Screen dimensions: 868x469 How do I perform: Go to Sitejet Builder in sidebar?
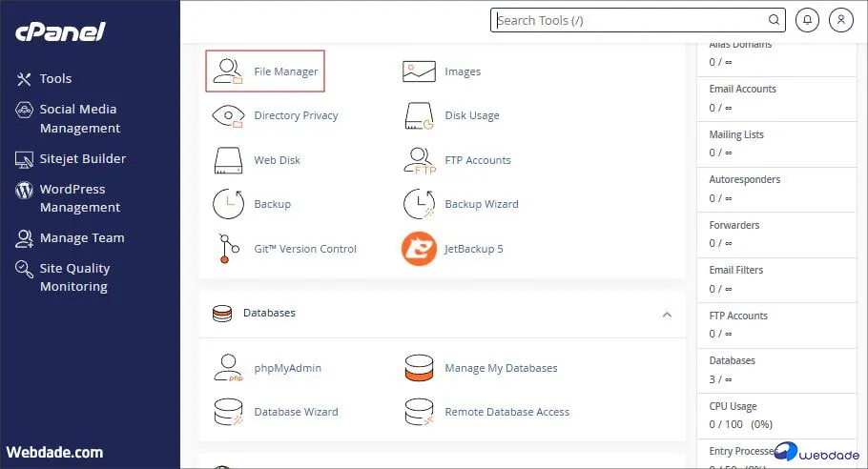82,158
